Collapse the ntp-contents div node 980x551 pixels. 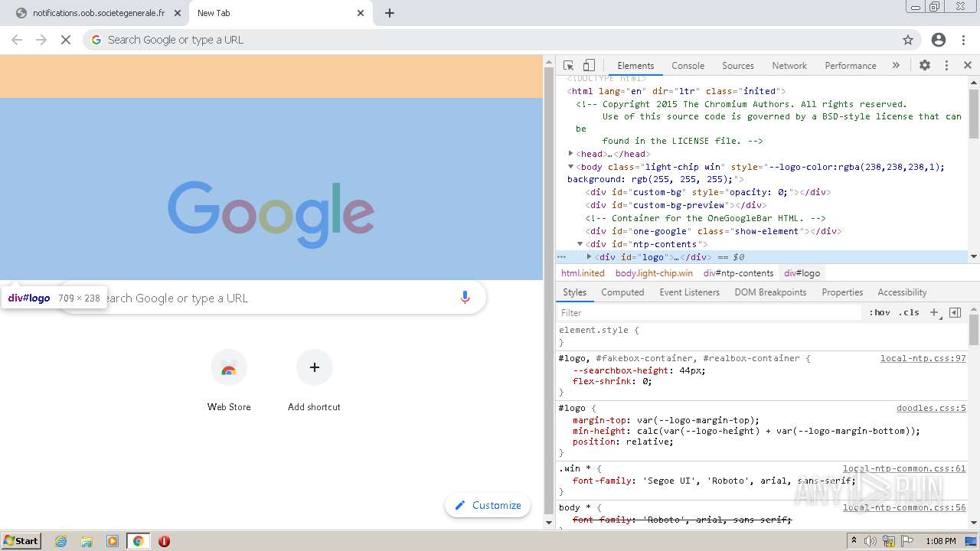[x=580, y=244]
